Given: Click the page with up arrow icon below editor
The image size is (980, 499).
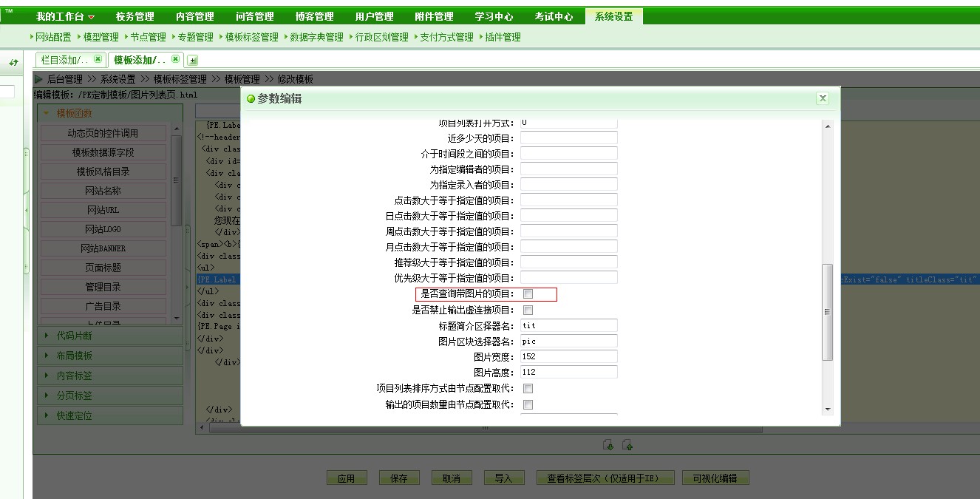Looking at the screenshot, I should tap(627, 445).
